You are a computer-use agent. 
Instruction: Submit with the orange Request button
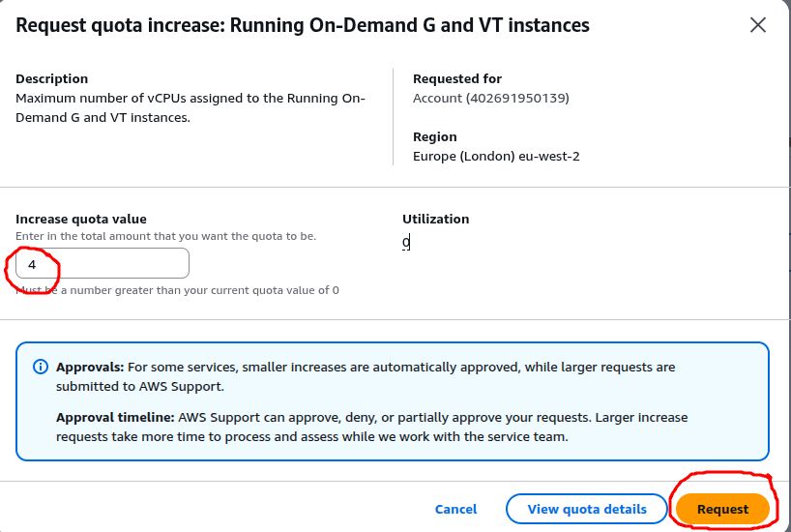pyautogui.click(x=722, y=509)
